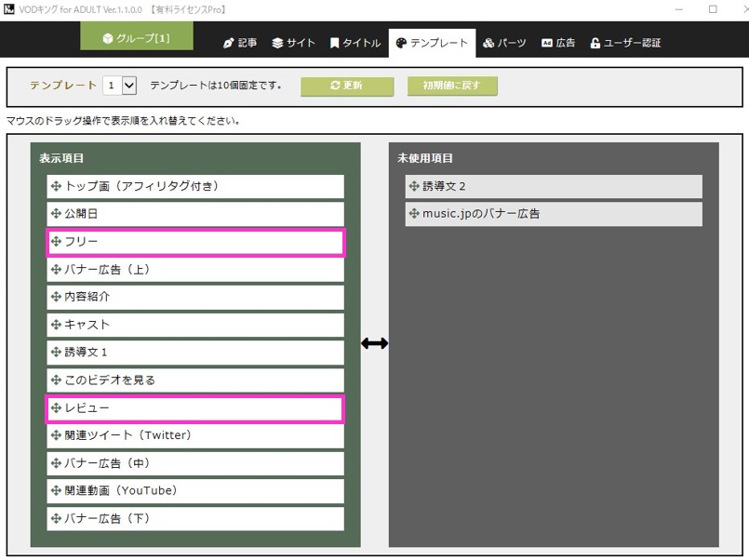Viewport: 749px width, 560px height.
Task: Click the 初期値に戻す button
Action: tap(452, 87)
